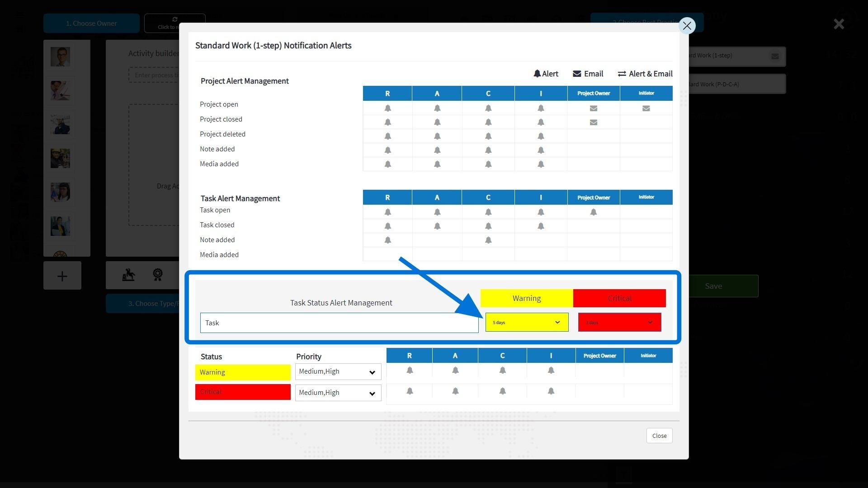Toggle Project open email icon for Project Owner
The height and width of the screenshot is (488, 868).
594,108
